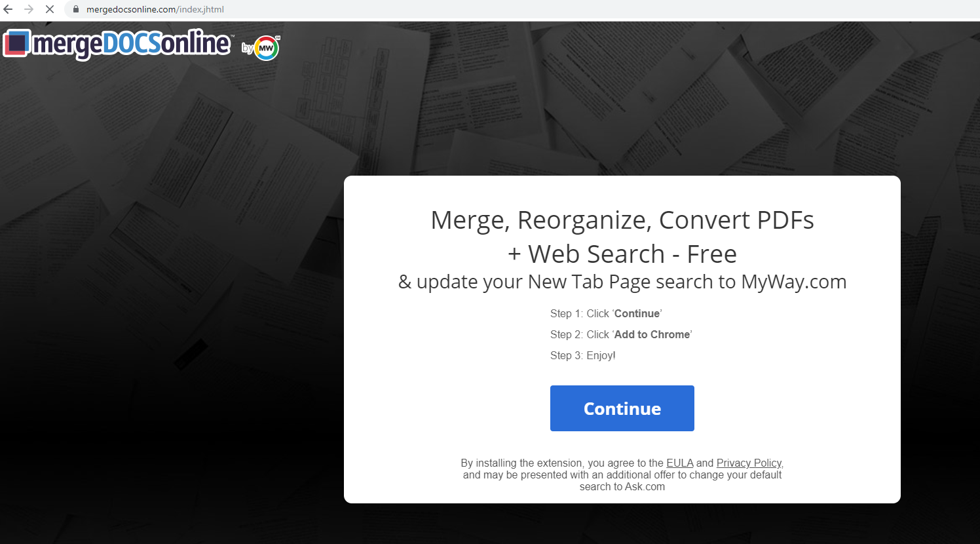Stop the page from loading
980x544 pixels.
[50, 10]
